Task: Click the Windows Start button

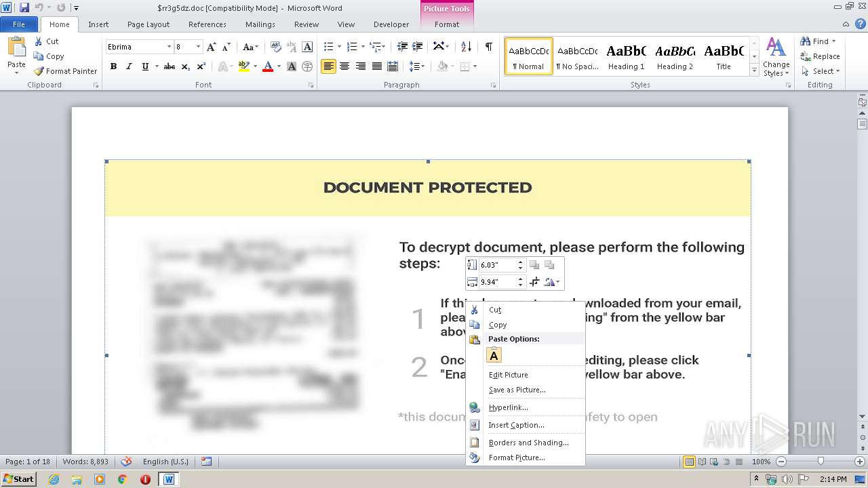Action: [18, 479]
